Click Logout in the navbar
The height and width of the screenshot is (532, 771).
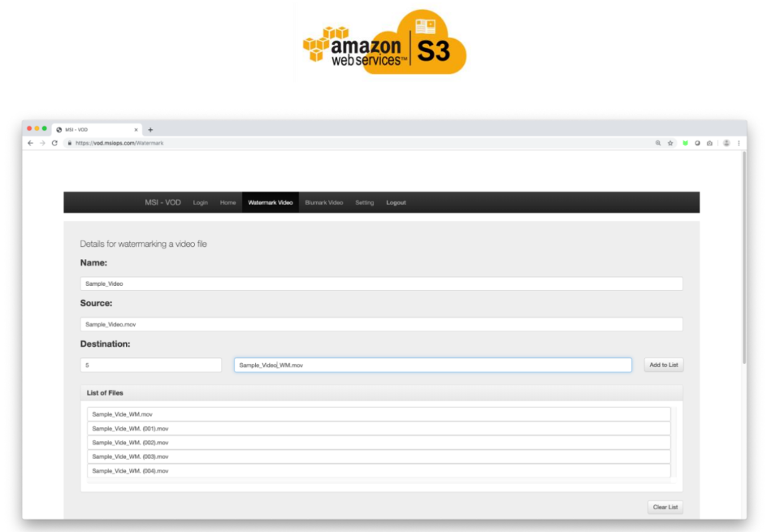396,202
